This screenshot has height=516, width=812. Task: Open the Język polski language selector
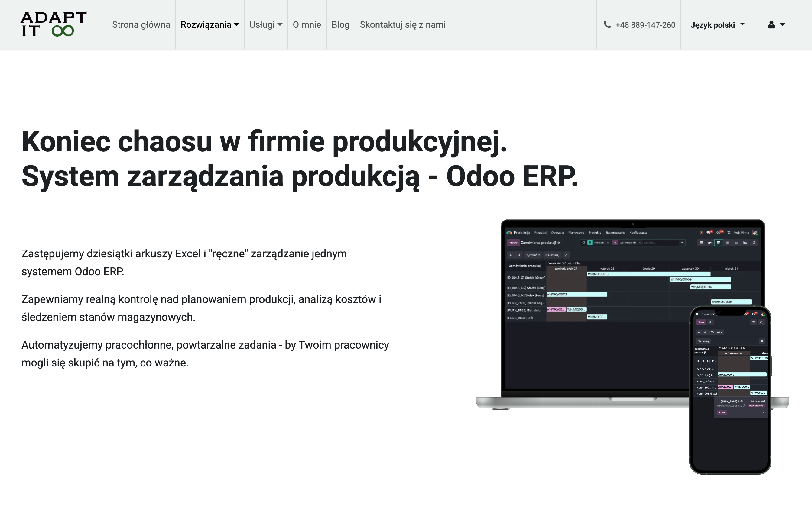718,25
